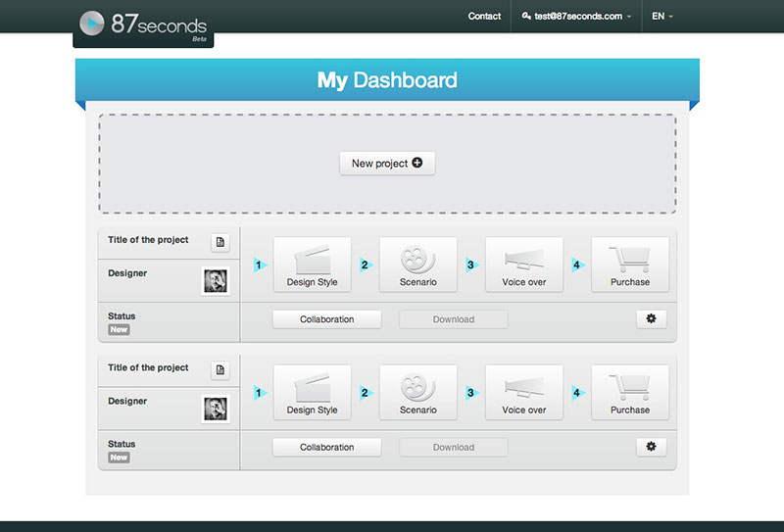Select second project's designer photo

(x=216, y=409)
